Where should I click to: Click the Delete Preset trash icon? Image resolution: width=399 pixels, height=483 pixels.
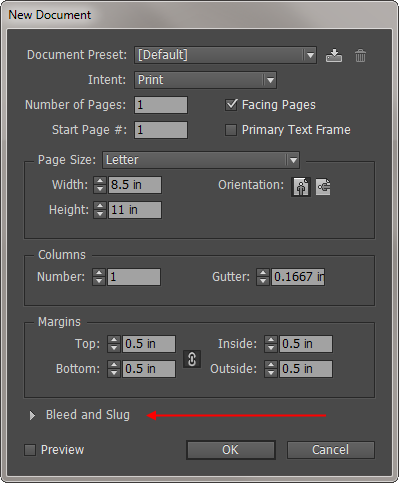360,56
